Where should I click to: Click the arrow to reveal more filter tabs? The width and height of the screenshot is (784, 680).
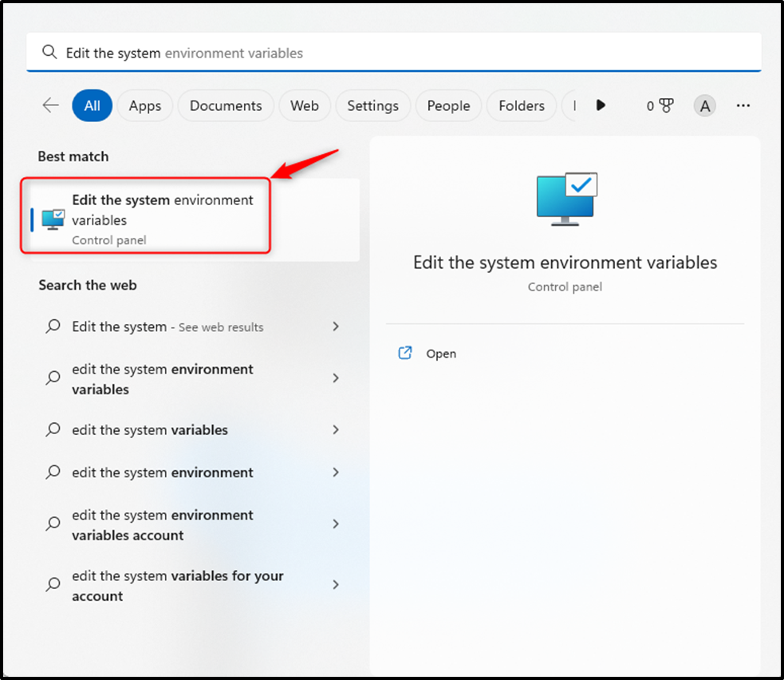point(601,105)
